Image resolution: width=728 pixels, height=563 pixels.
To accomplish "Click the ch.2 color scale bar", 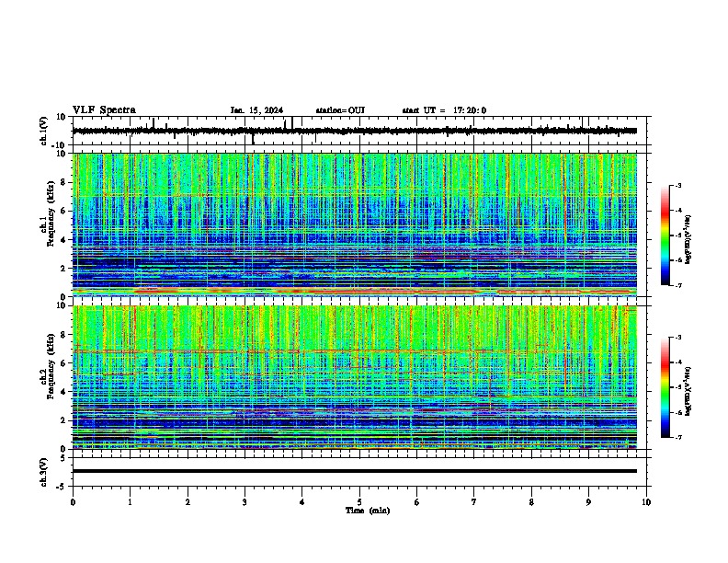I will click(x=665, y=387).
